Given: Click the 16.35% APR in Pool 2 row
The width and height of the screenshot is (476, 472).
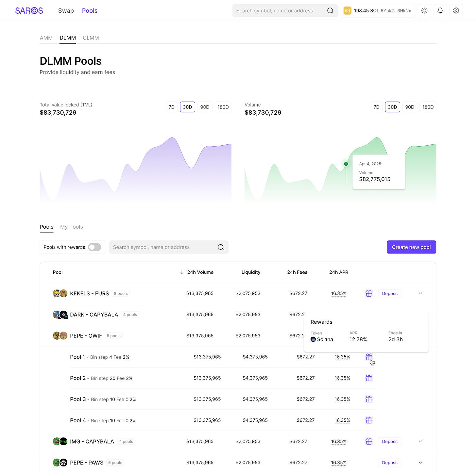Looking at the screenshot, I should pos(342,378).
